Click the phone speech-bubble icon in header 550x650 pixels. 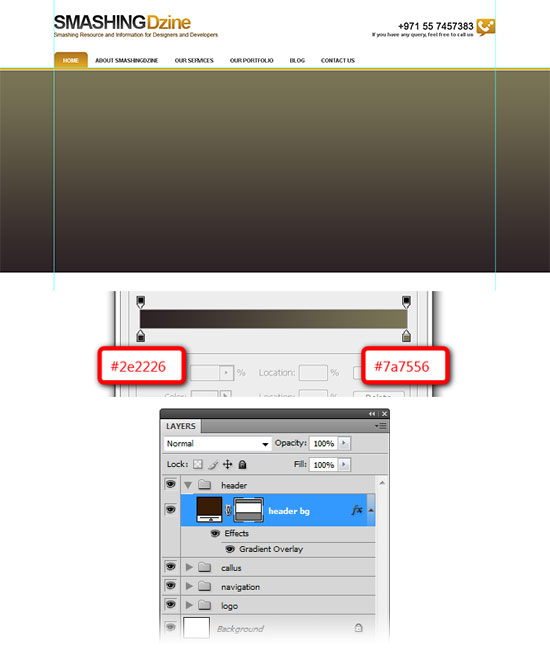coord(485,27)
